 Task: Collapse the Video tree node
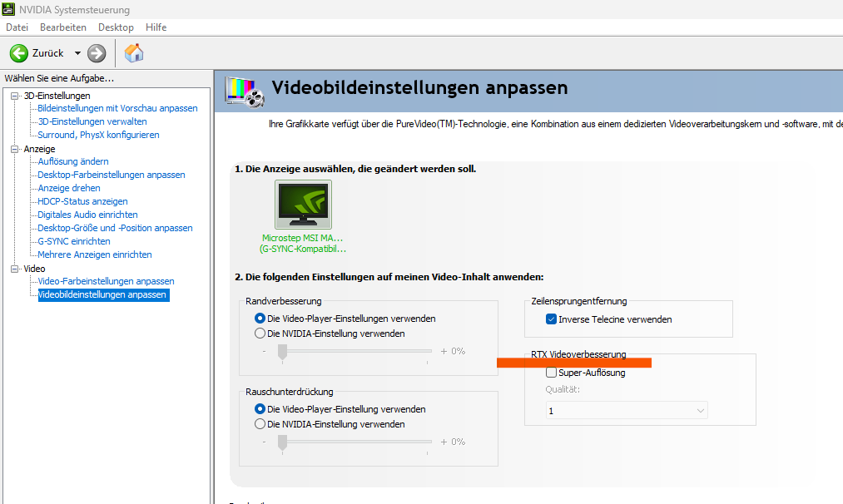tap(14, 269)
